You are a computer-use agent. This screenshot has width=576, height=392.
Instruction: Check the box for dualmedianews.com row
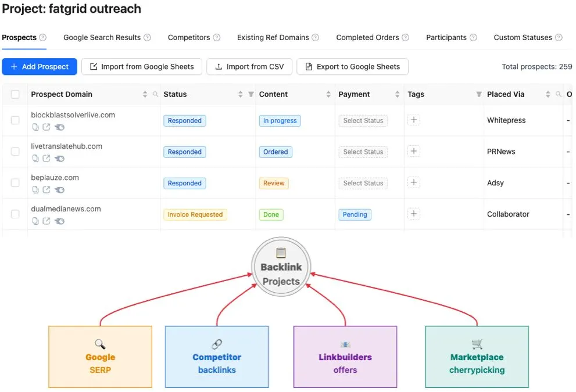pos(15,214)
